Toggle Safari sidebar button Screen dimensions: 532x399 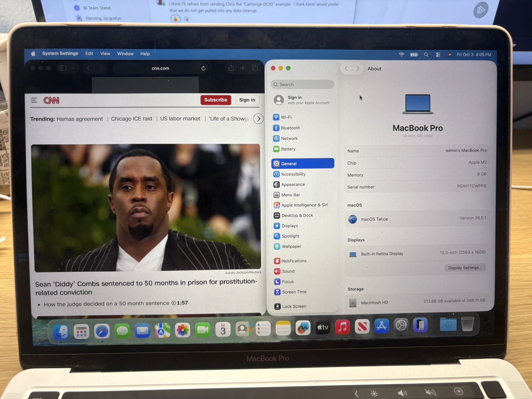pos(63,68)
